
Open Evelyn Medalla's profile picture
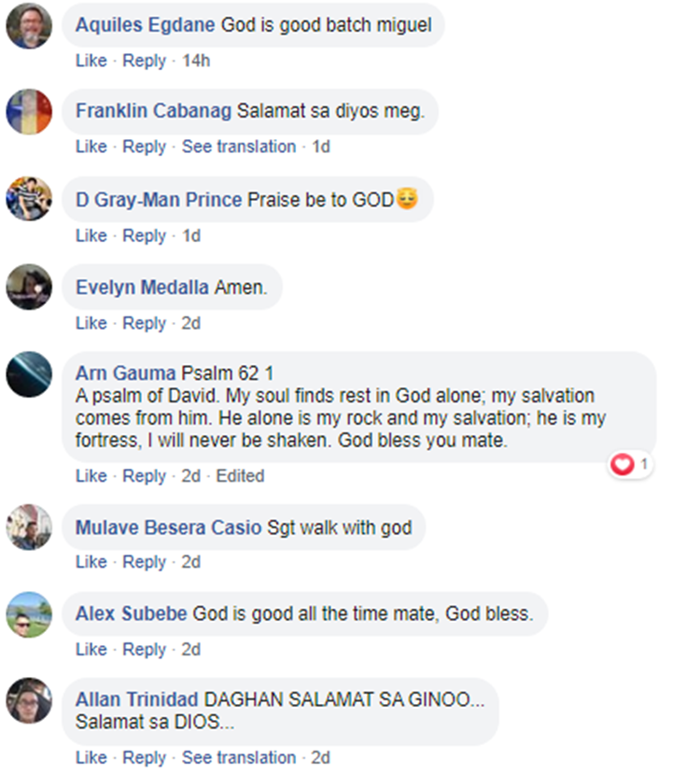pyautogui.click(x=29, y=287)
